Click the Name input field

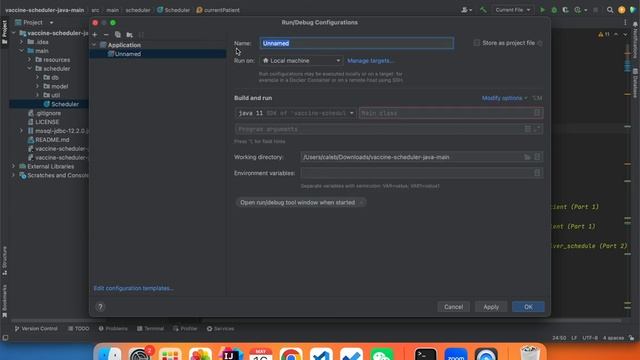pos(356,43)
